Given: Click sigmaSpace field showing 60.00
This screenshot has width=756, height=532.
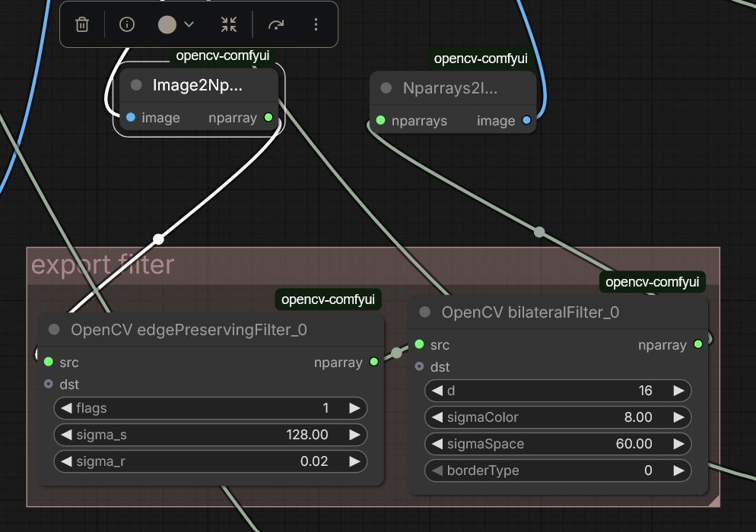Looking at the screenshot, I should pyautogui.click(x=557, y=443).
